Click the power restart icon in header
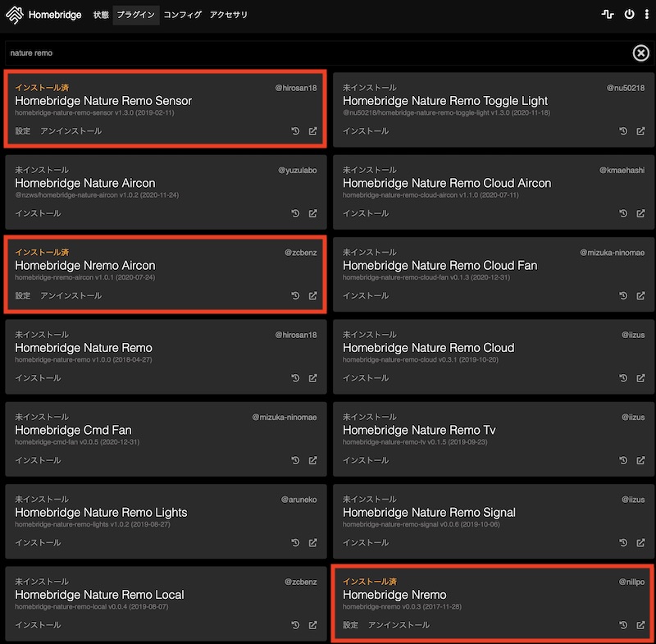 click(629, 15)
